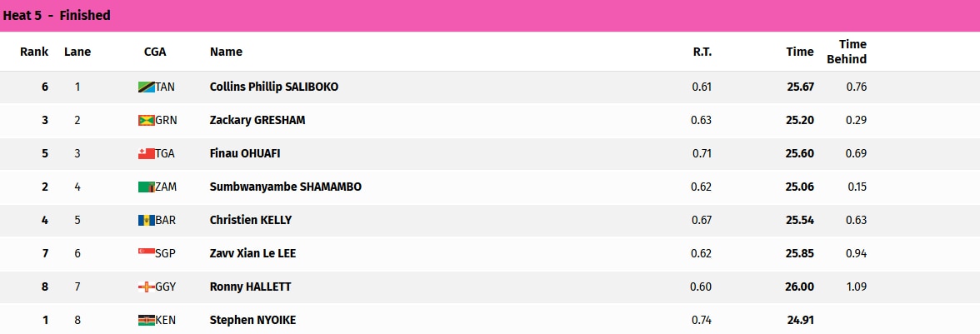Select Sumbwanyambe SHAMAMBO's name
The height and width of the screenshot is (334, 980).
pyautogui.click(x=286, y=187)
